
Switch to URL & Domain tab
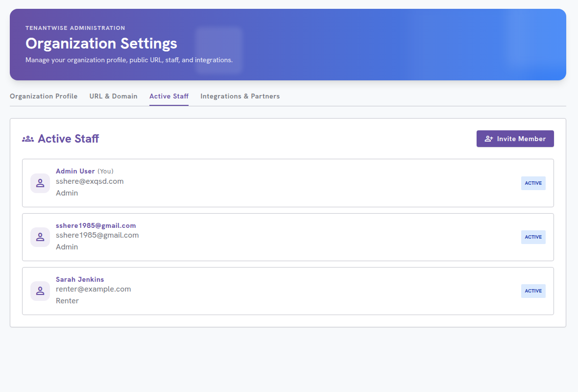click(x=114, y=96)
